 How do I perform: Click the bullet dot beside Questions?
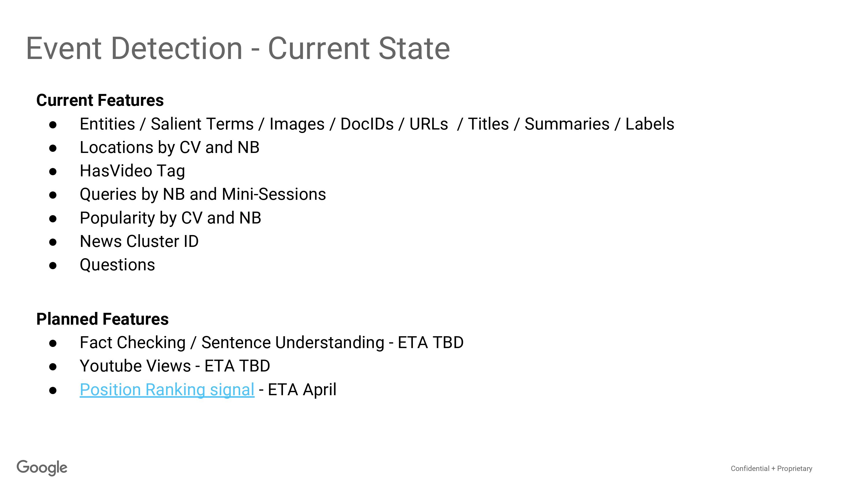[x=53, y=265]
